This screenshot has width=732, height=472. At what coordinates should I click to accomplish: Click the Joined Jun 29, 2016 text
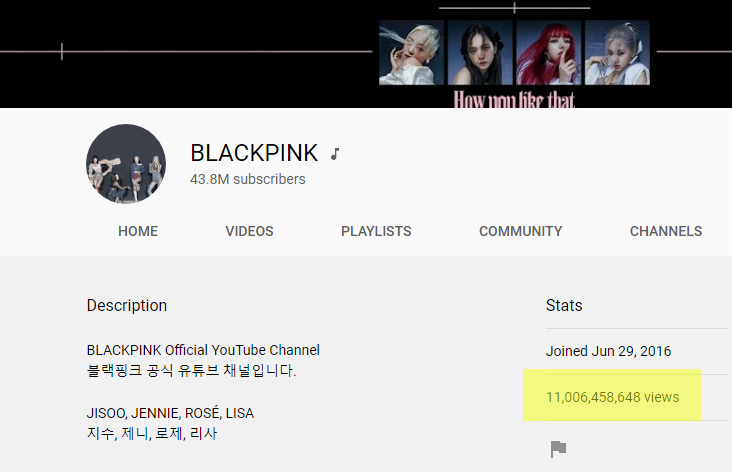608,351
